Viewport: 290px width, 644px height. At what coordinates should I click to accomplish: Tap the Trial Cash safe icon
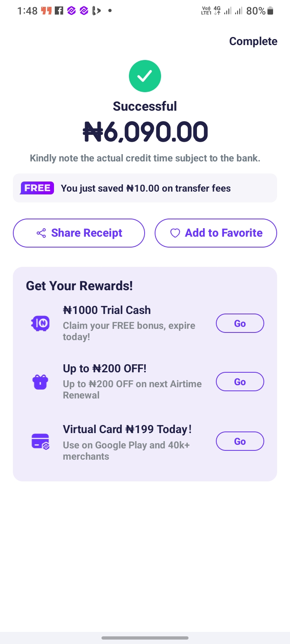coord(40,323)
